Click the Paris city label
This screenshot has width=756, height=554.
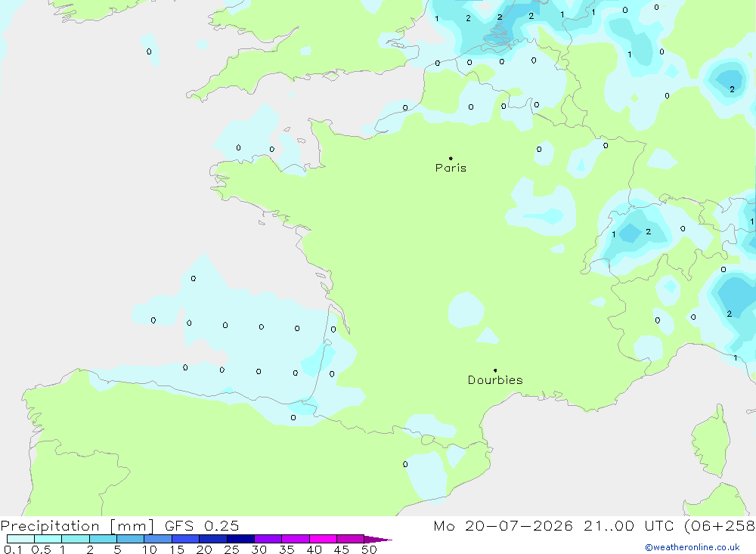[451, 168]
